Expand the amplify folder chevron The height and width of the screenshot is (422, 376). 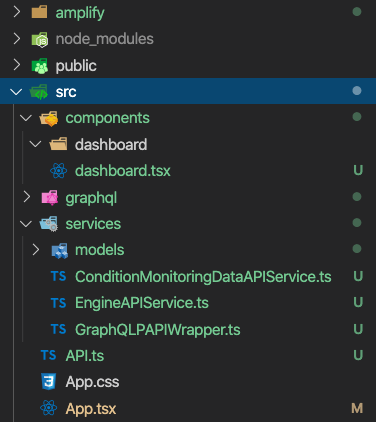[16, 12]
